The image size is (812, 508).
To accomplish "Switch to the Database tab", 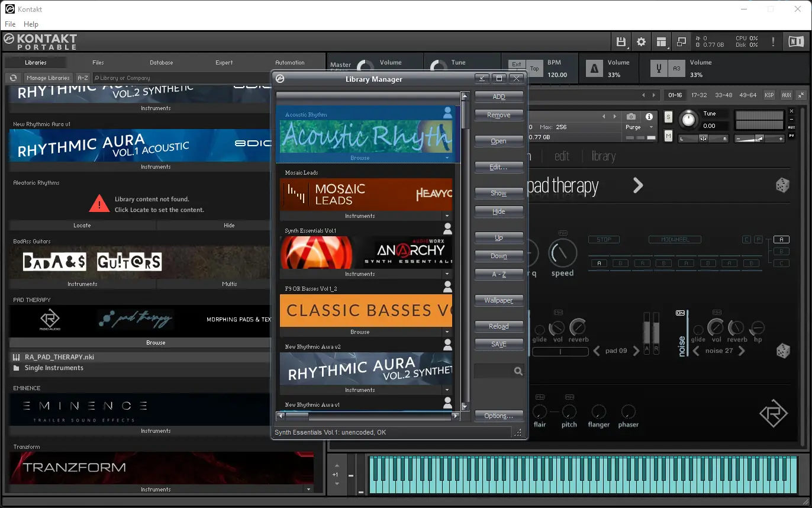I will tap(161, 62).
